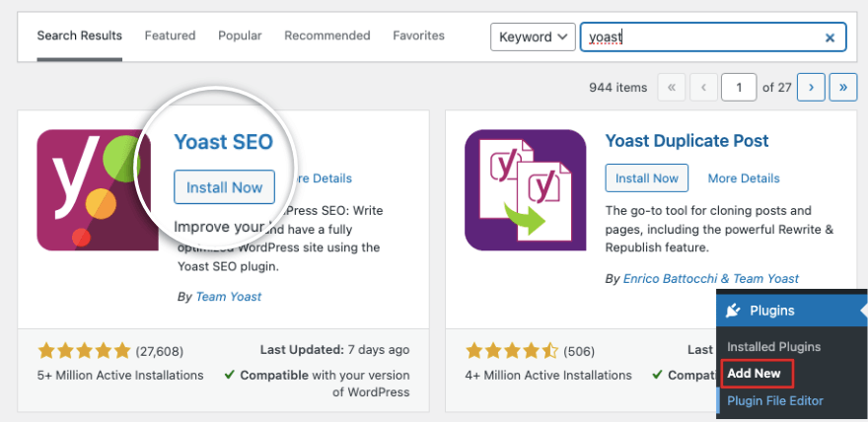Open the Yoast SEO plugin title link
This screenshot has height=422, width=868.
[224, 142]
